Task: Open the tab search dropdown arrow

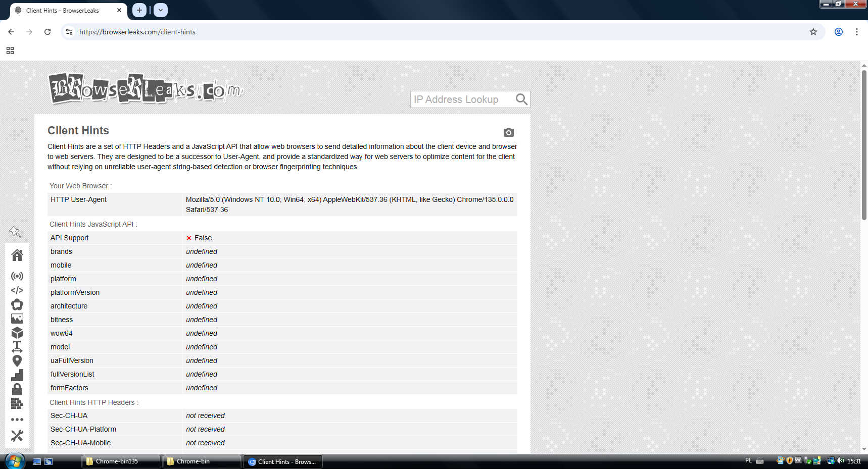Action: [161, 10]
